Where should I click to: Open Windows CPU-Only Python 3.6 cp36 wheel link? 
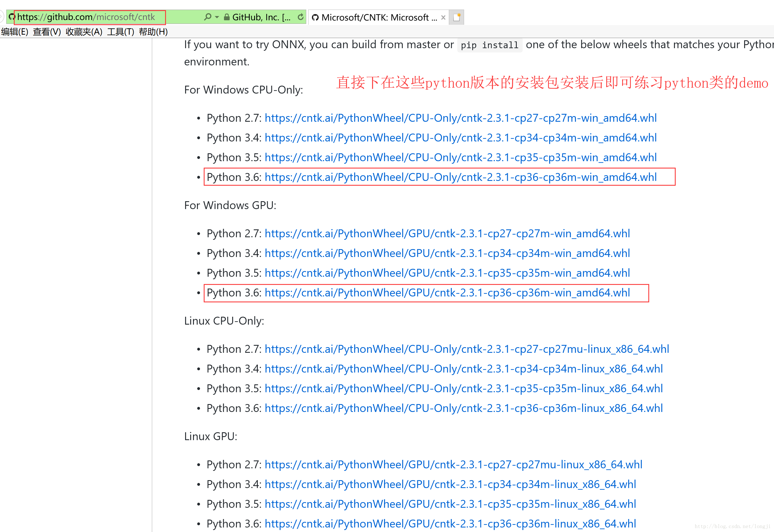(x=461, y=177)
